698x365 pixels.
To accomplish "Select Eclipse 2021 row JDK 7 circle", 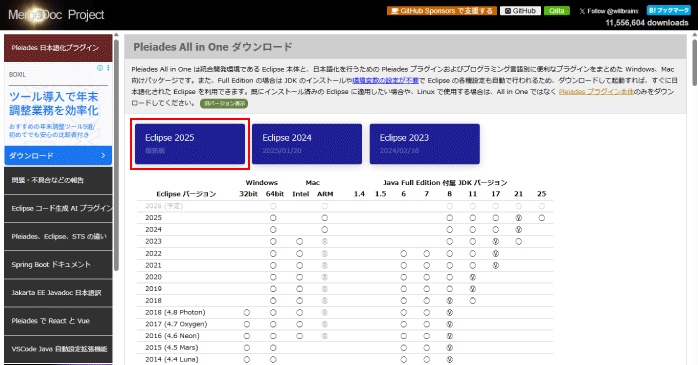I will tap(426, 265).
